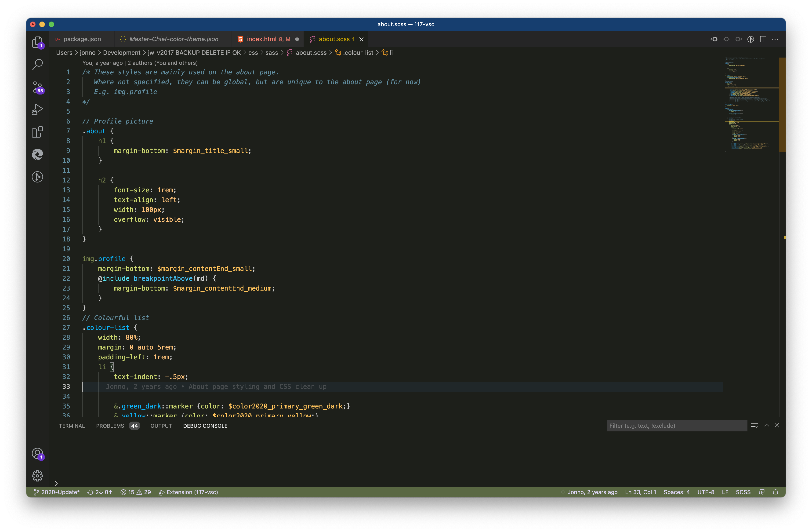Go to next change arrow icon

click(738, 39)
